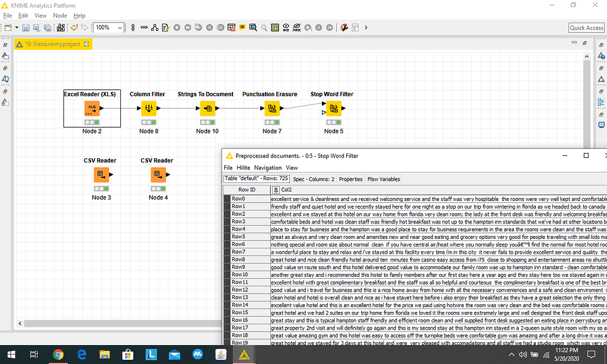Click the CSV Reader Node 3 icon

101,175
